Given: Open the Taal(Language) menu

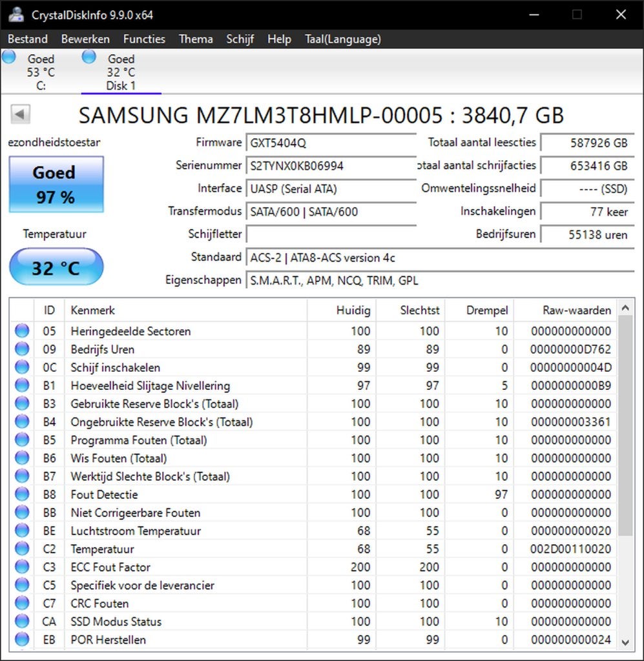Looking at the screenshot, I should tap(343, 39).
